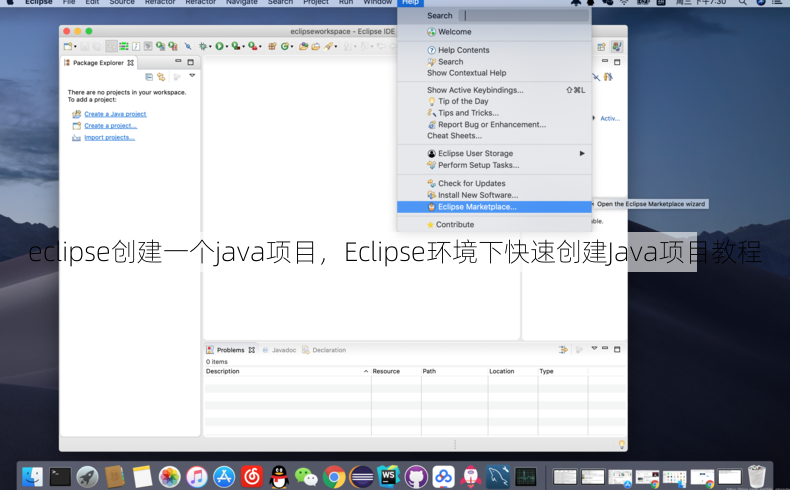Click the Problems view filter icon
Viewport: 790px width, 490px height.
(563, 349)
